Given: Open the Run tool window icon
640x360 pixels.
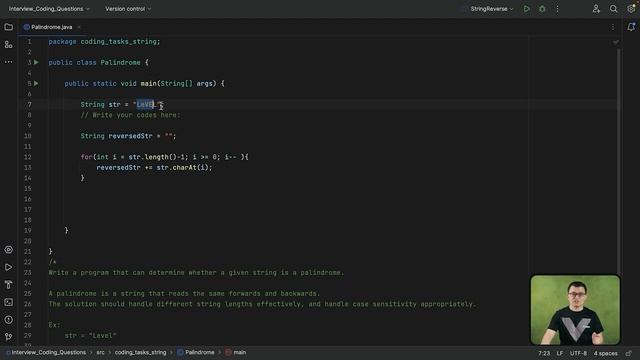Looking at the screenshot, I should pos(8,267).
